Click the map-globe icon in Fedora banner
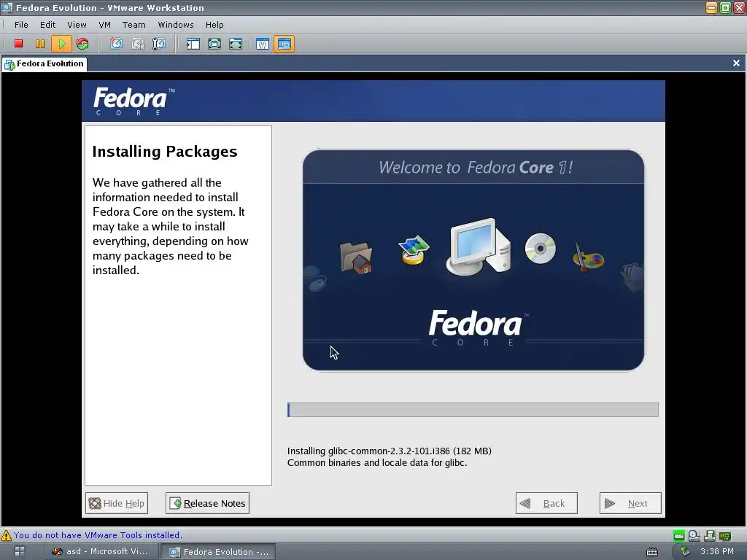Screen dimensions: 747x560 point(414,249)
